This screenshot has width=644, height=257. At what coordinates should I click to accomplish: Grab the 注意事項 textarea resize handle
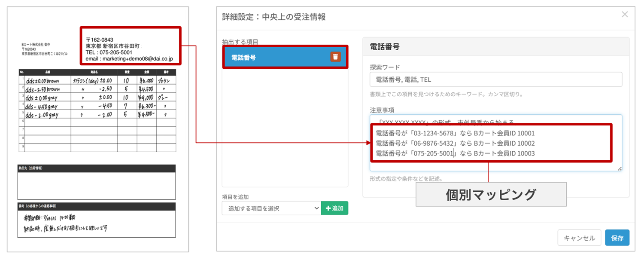[x=620, y=168]
